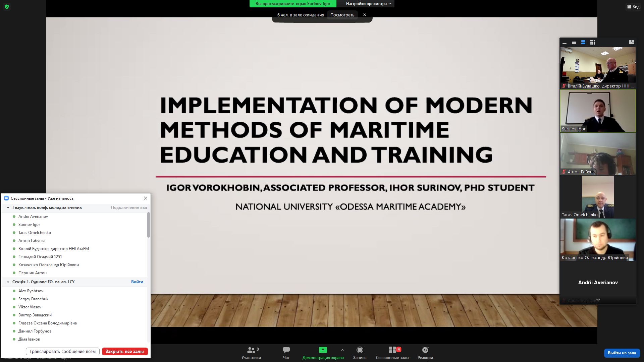Switch video panel to grid view
The width and height of the screenshot is (644, 362).
tap(593, 43)
